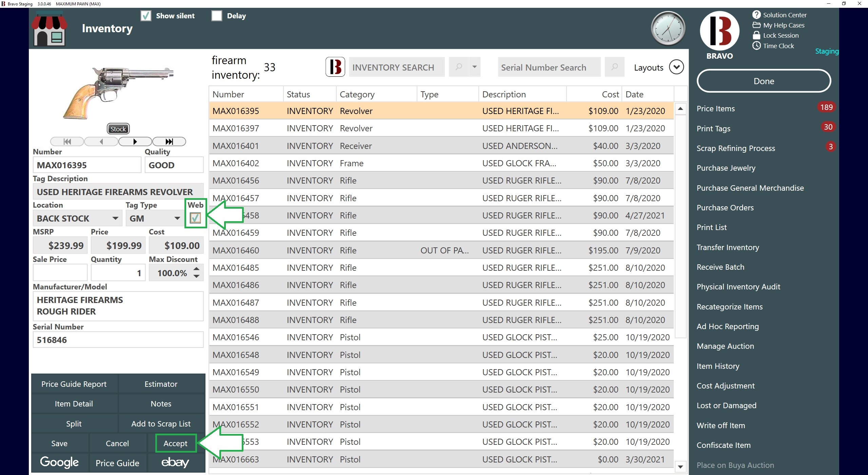
Task: Expand the inventory search options arrow
Action: (474, 67)
